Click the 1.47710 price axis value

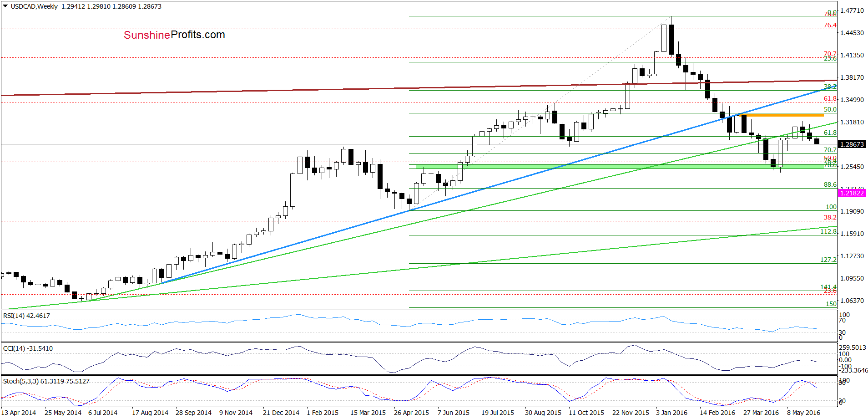click(x=852, y=10)
